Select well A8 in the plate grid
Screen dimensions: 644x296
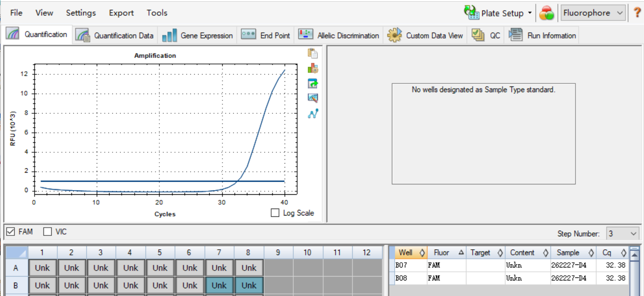click(x=249, y=268)
